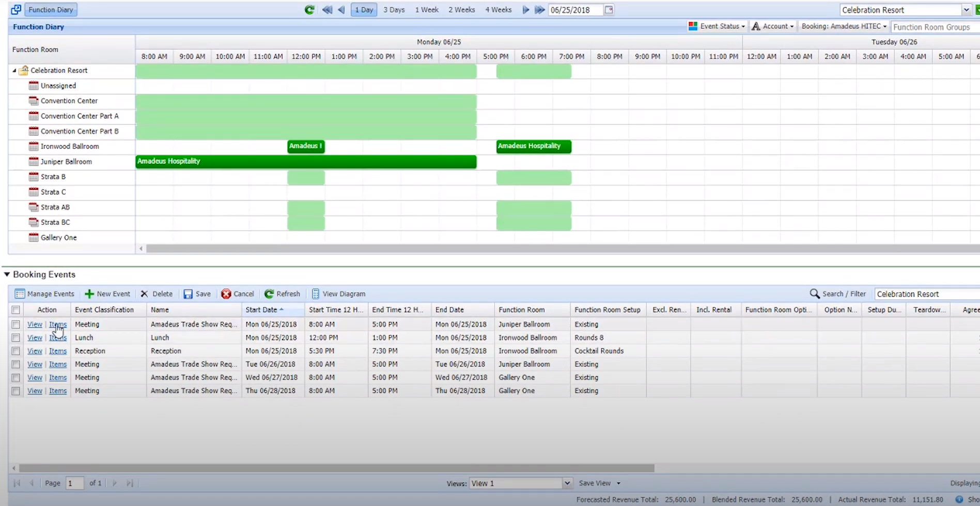This screenshot has height=506, width=980.
Task: Click the diary horizontal scrollbar
Action: (562, 249)
